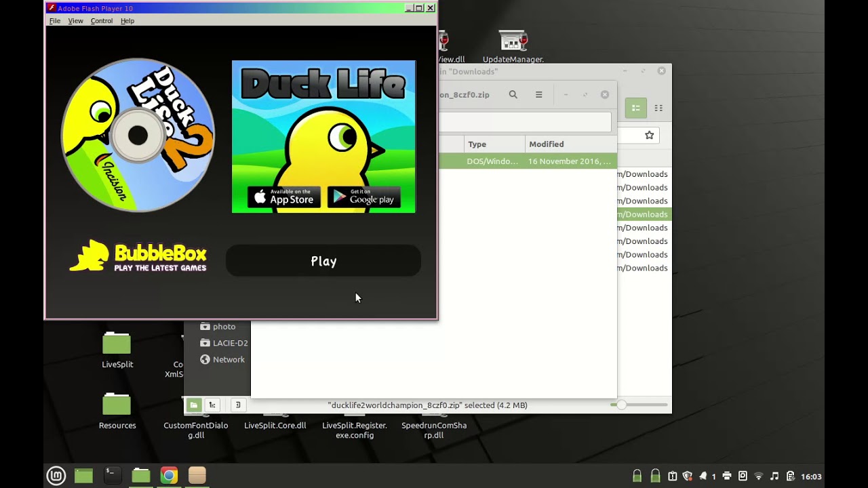Toggle the places sidebar button
This screenshot has height=488, width=868.
tap(194, 405)
